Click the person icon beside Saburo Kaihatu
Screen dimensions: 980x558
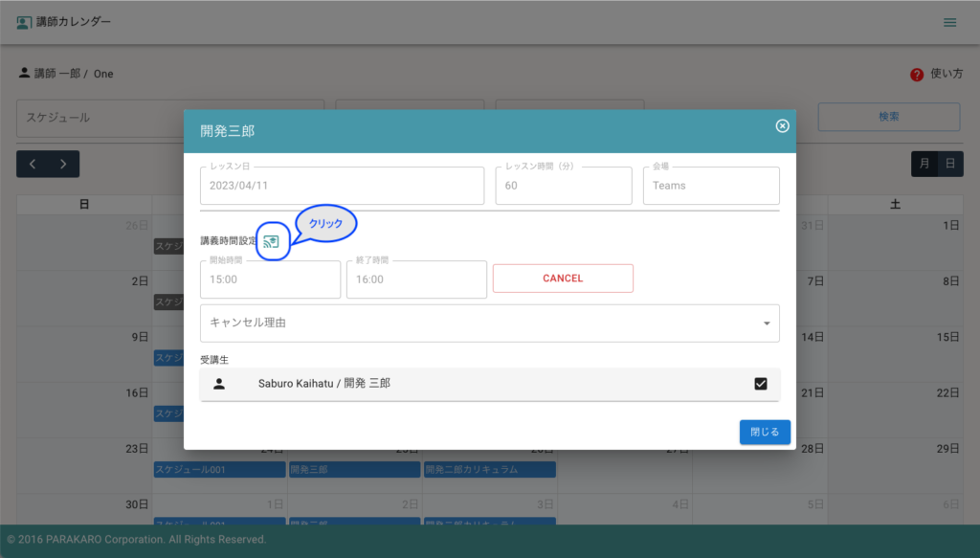(219, 384)
